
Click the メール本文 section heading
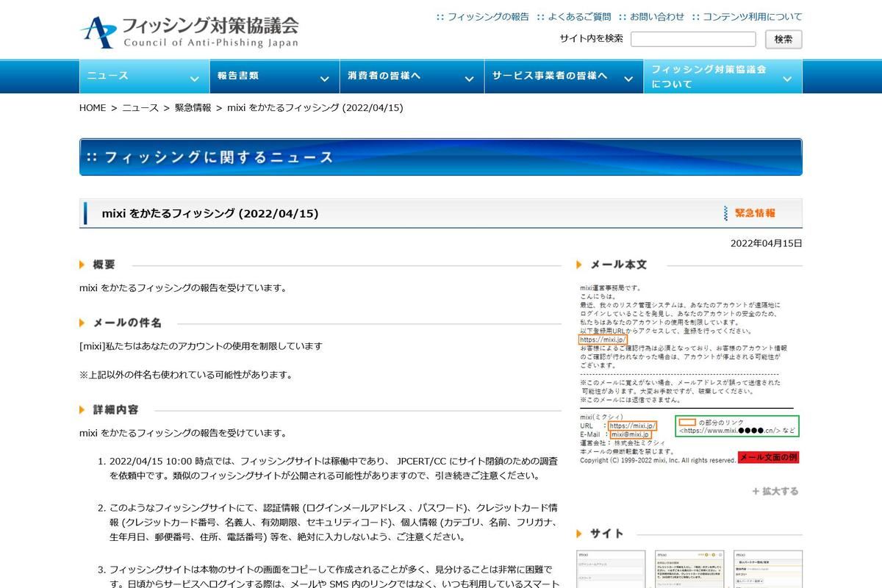click(x=618, y=265)
